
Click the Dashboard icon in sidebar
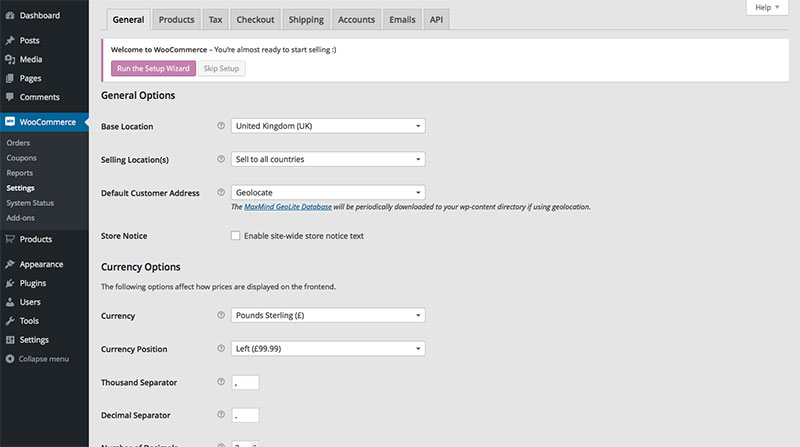click(x=10, y=15)
